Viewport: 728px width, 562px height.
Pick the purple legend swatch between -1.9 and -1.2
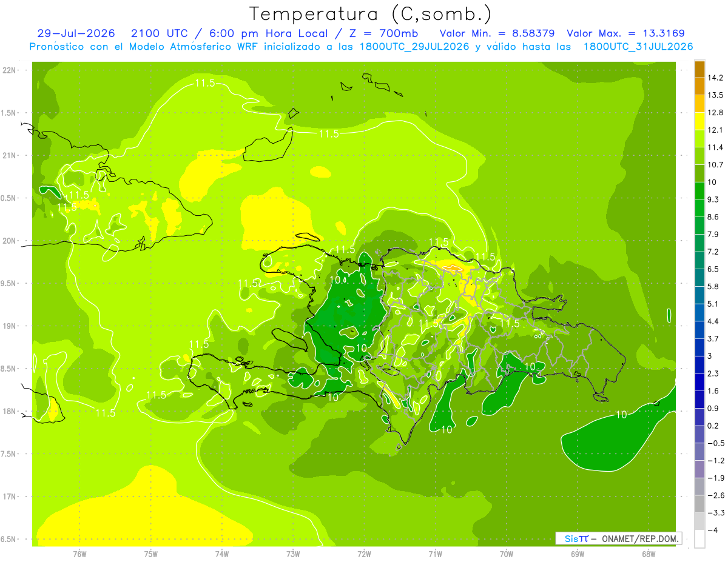click(x=699, y=469)
